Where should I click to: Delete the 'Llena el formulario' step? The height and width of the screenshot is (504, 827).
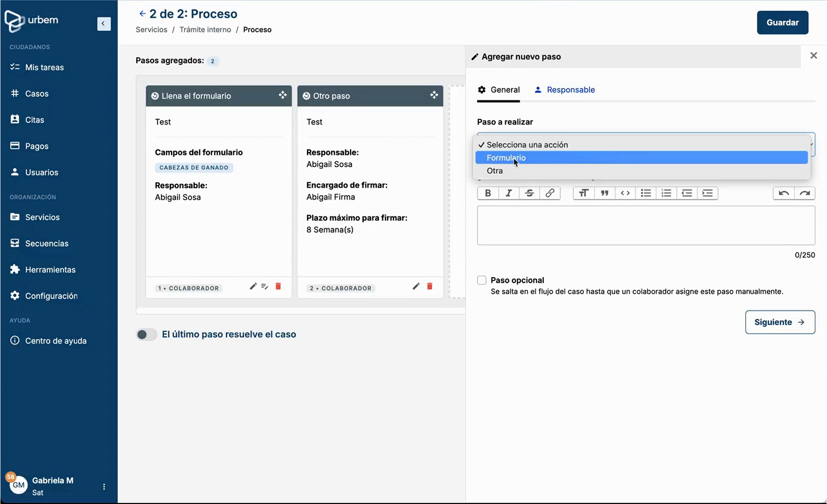pyautogui.click(x=278, y=286)
